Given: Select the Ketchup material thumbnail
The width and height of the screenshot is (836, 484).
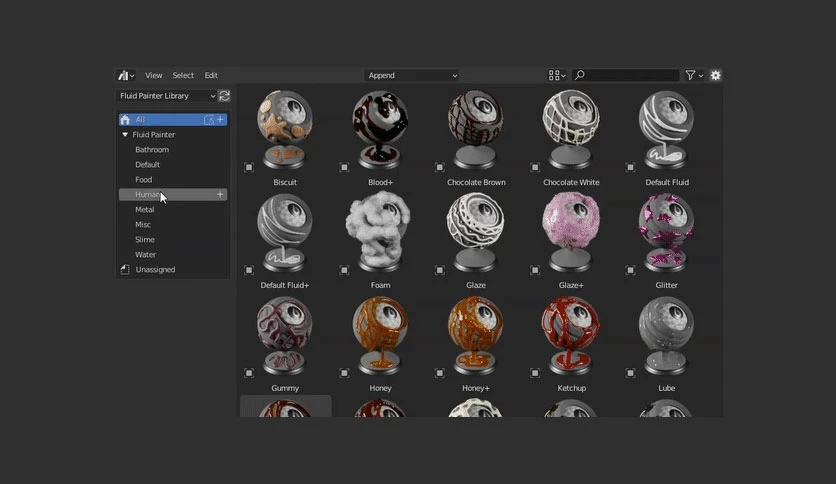Looking at the screenshot, I should pos(571,336).
